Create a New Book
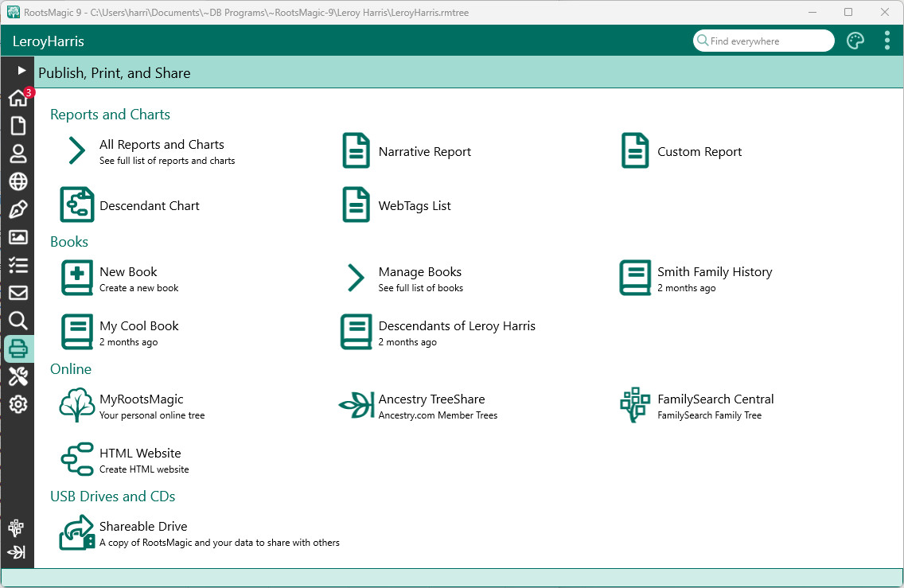This screenshot has height=588, width=904. (127, 278)
